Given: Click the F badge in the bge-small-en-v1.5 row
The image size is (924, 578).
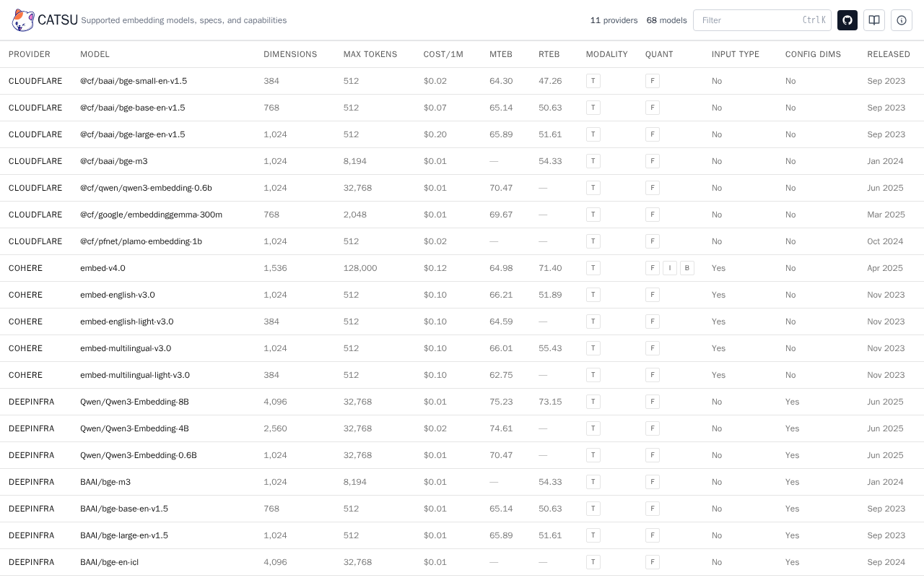Looking at the screenshot, I should point(653,81).
